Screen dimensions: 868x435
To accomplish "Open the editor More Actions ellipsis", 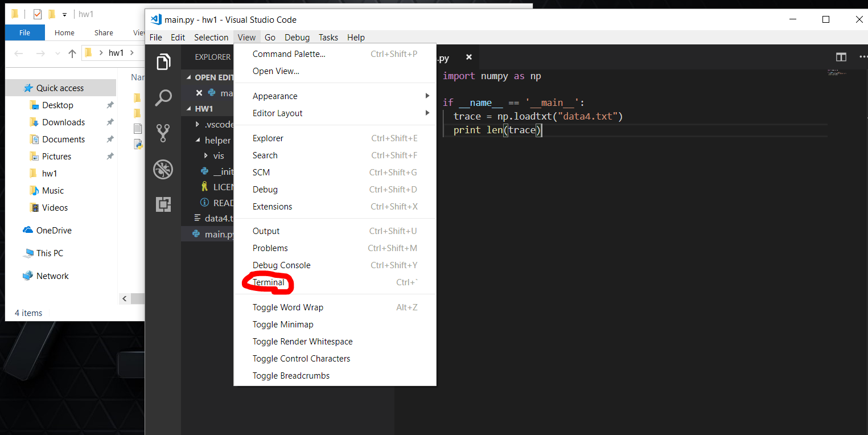I will [x=862, y=57].
